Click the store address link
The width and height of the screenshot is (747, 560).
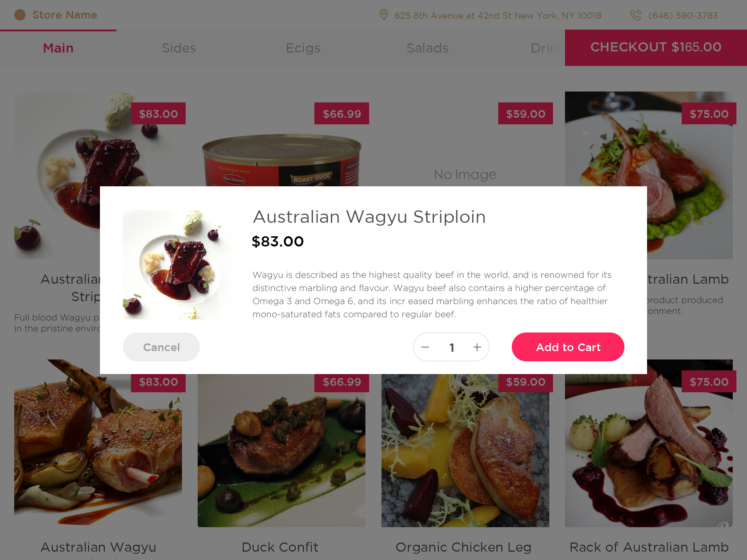pos(498,15)
